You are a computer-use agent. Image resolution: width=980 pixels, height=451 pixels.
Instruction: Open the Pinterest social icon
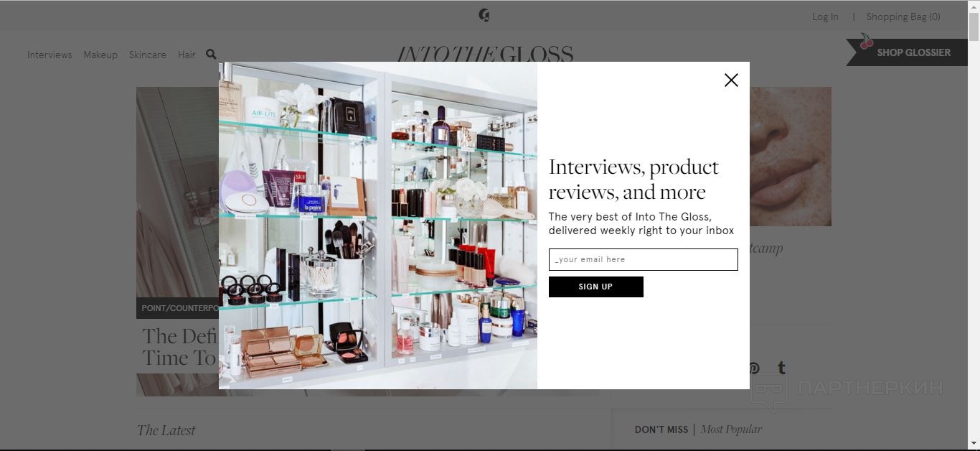click(x=753, y=368)
